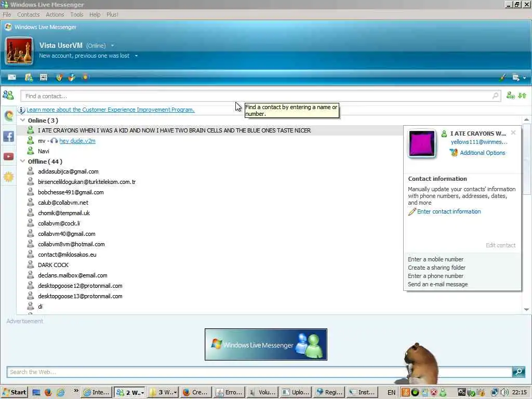
Task: Open the Help menu
Action: pos(95,15)
